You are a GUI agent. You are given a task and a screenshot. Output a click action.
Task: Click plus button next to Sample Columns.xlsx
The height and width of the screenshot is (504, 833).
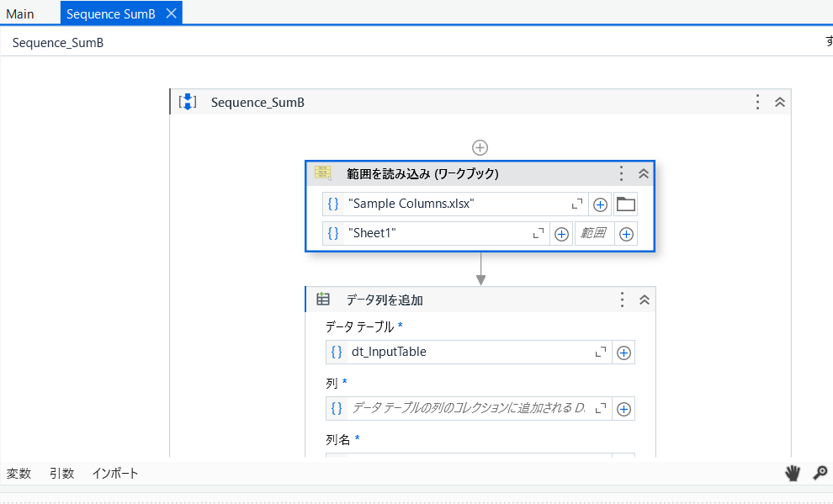[x=600, y=204]
